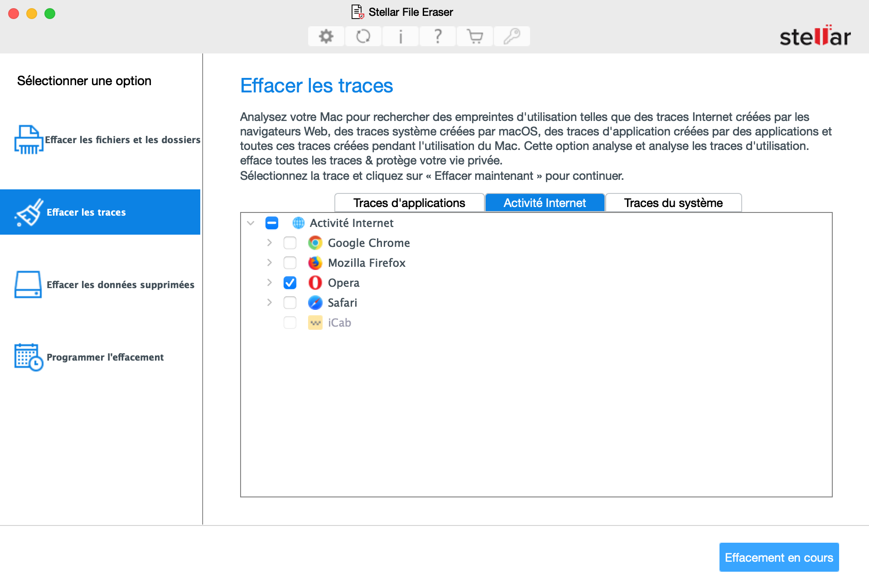Click the globe icon next to Activité Internet
The height and width of the screenshot is (588, 869).
(x=298, y=223)
